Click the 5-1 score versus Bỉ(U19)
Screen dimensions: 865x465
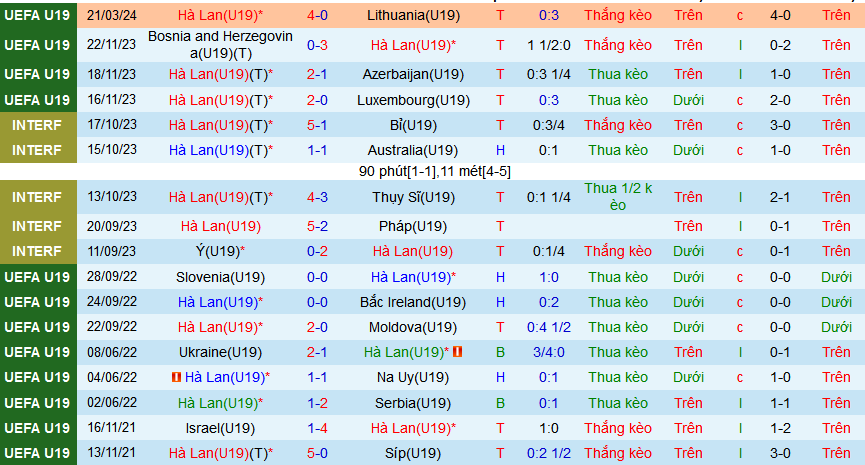point(317,125)
